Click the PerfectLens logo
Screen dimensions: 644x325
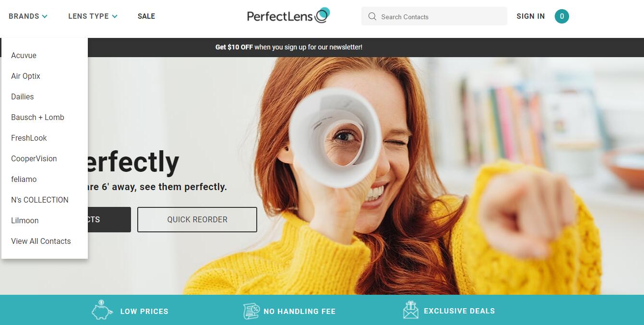[x=288, y=16]
